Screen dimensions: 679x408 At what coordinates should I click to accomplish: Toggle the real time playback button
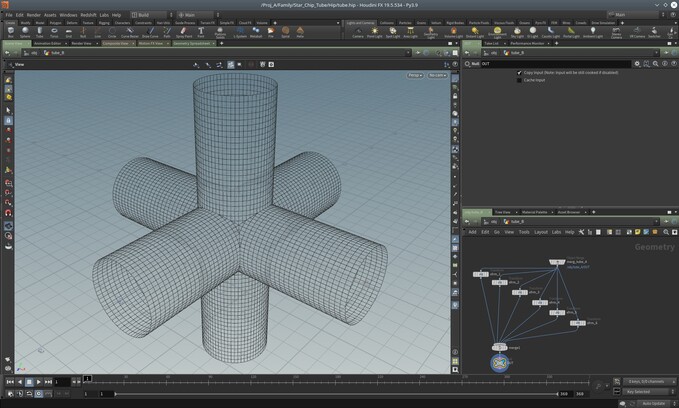[x=39, y=394]
